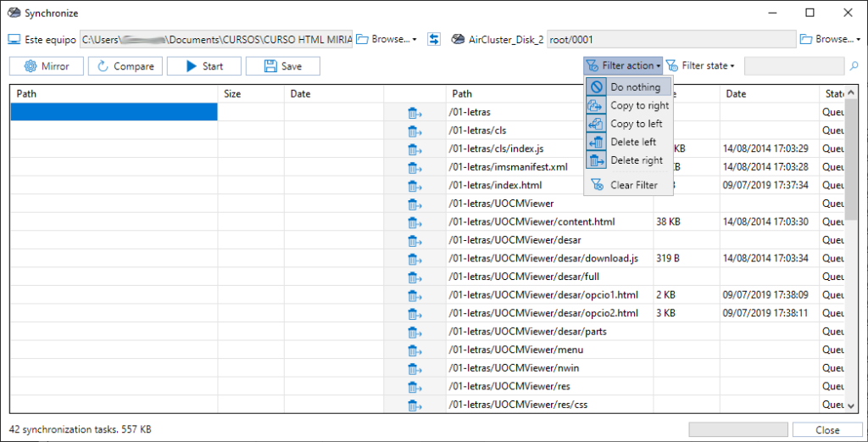Open the left Browse dropdown

387,39
